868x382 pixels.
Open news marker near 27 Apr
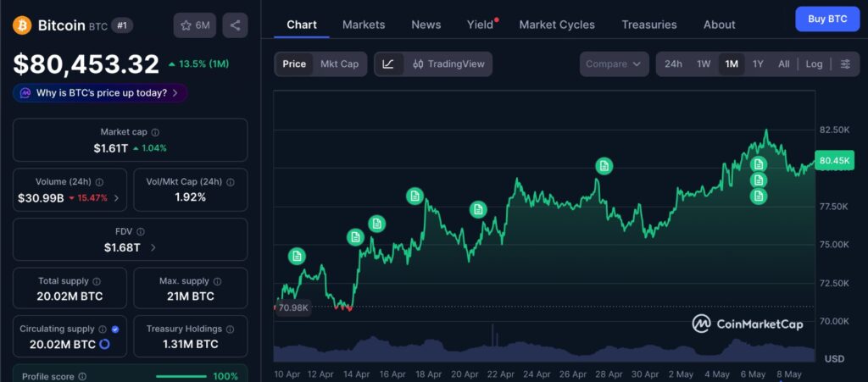pos(604,166)
